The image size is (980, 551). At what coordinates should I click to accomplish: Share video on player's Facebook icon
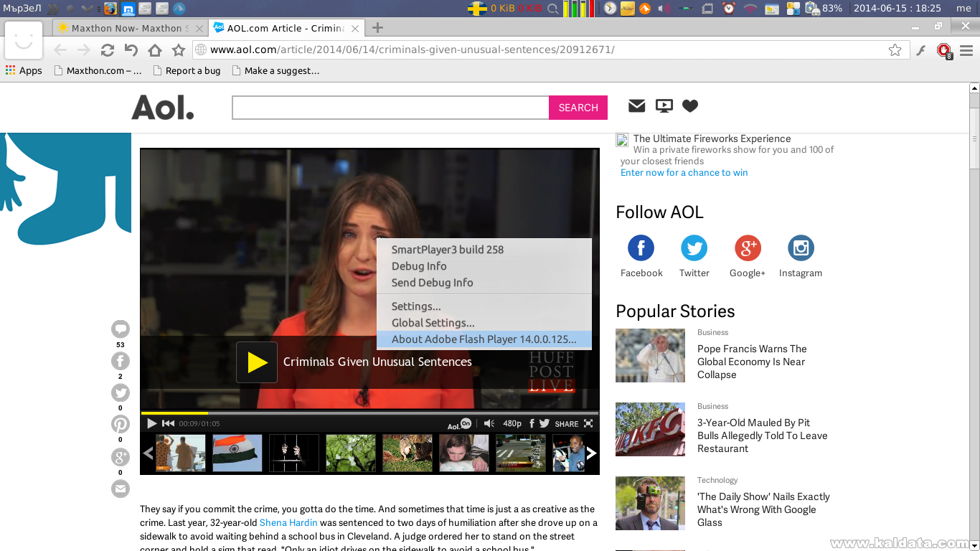(x=532, y=423)
